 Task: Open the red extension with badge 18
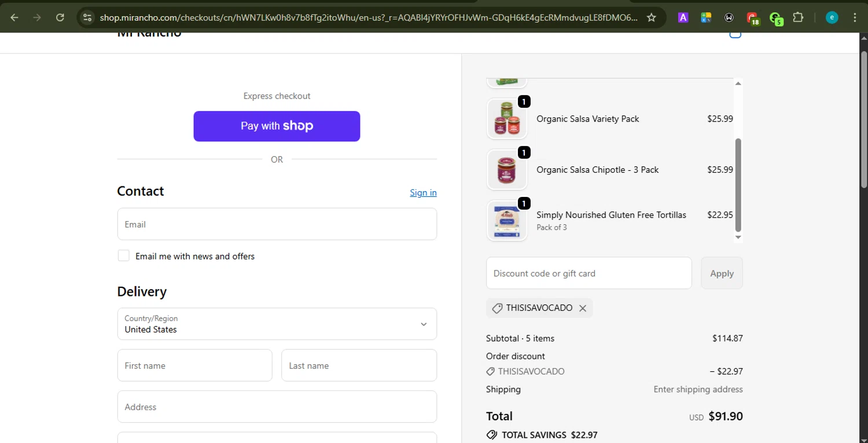(x=753, y=19)
